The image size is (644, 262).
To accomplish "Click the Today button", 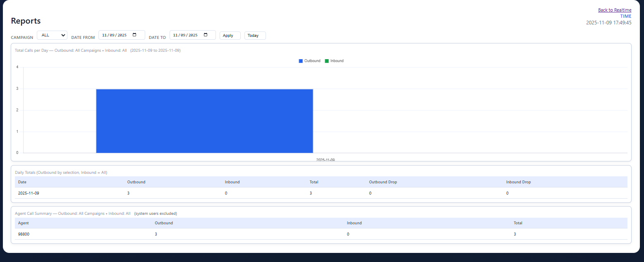I will click(x=254, y=35).
